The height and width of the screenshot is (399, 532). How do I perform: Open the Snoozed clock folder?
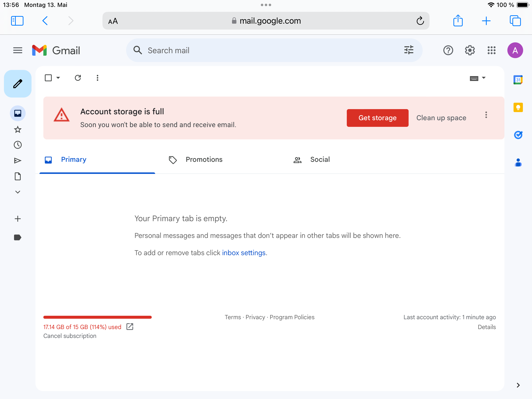point(18,145)
